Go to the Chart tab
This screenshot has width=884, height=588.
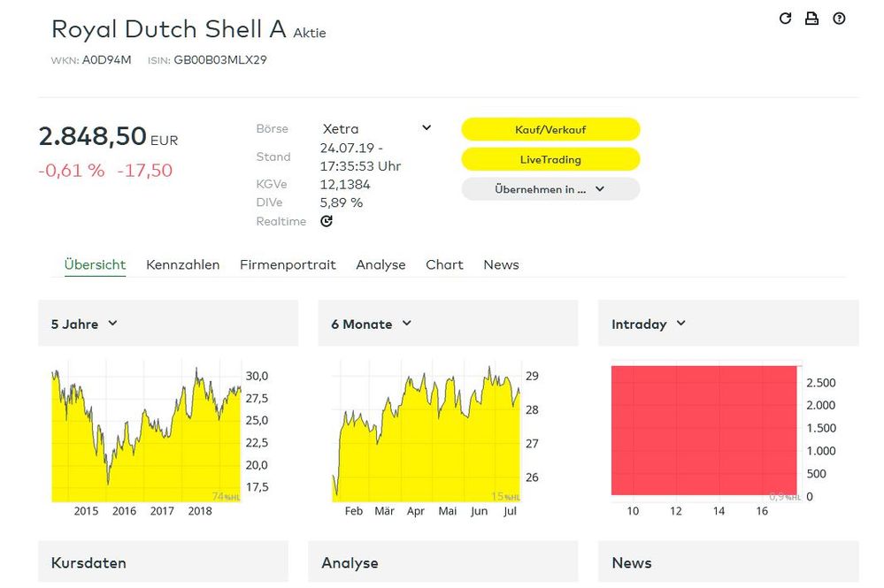444,264
